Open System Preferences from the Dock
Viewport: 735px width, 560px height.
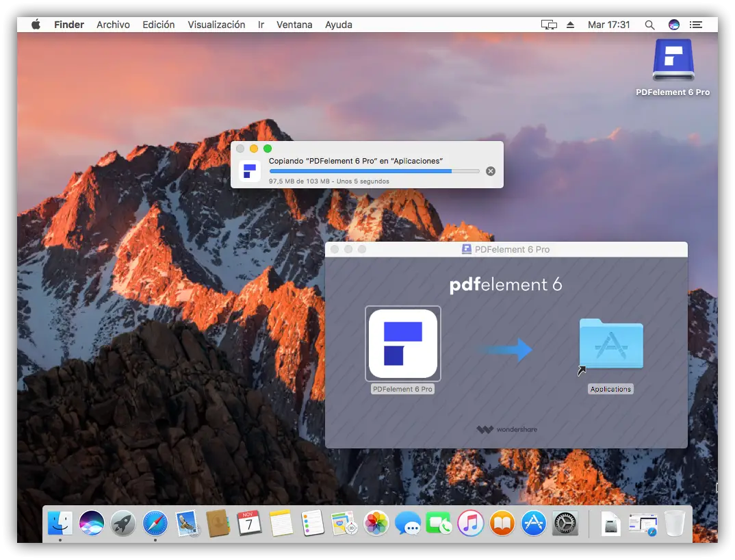click(x=565, y=523)
